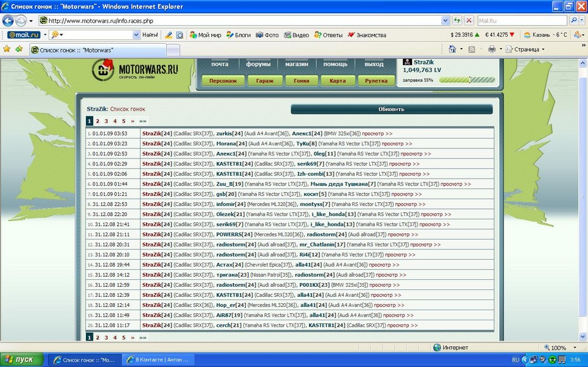Screen dimensions: 588x367
Task: Open the Favorites Center star icon
Action: point(7,49)
